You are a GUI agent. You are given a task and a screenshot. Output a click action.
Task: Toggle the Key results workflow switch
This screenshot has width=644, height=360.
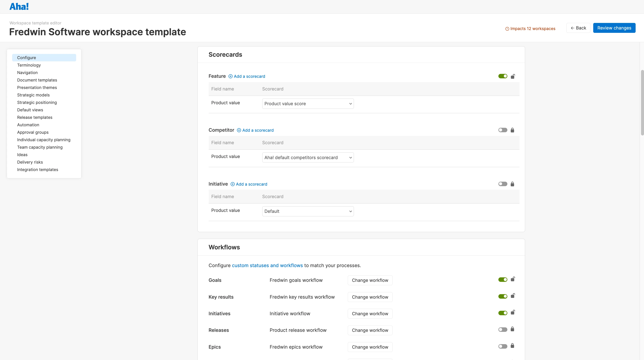(x=503, y=297)
